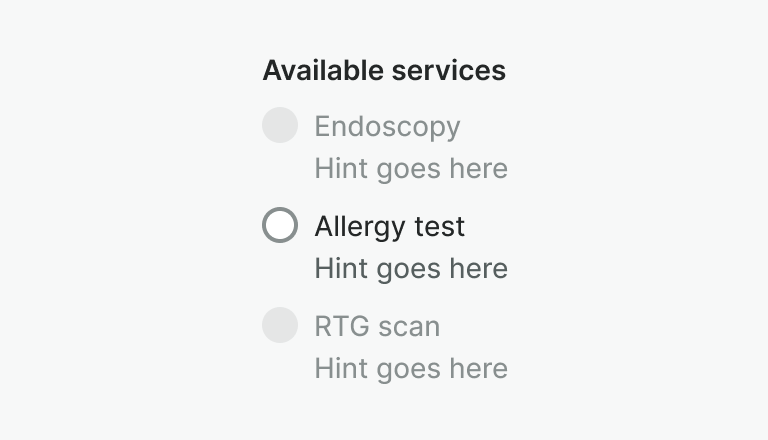Screen dimensions: 768x440
Task: Click the hint text under Endoscopy
Action: (411, 168)
